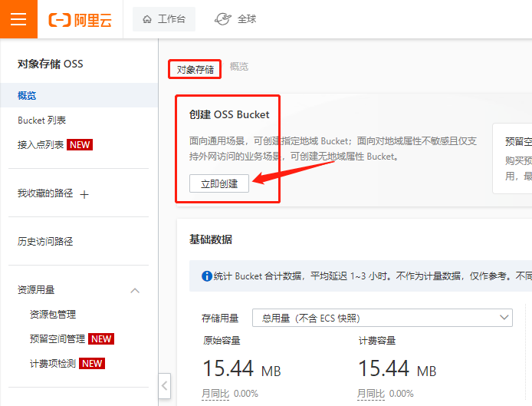Open 接入点列表 in sidebar

pyautogui.click(x=41, y=145)
